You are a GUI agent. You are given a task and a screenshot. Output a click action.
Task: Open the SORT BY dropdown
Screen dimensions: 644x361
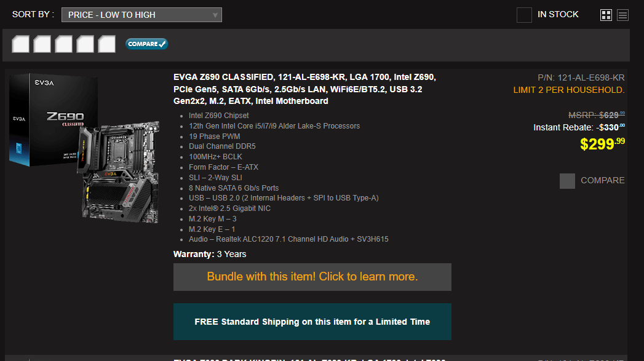141,15
